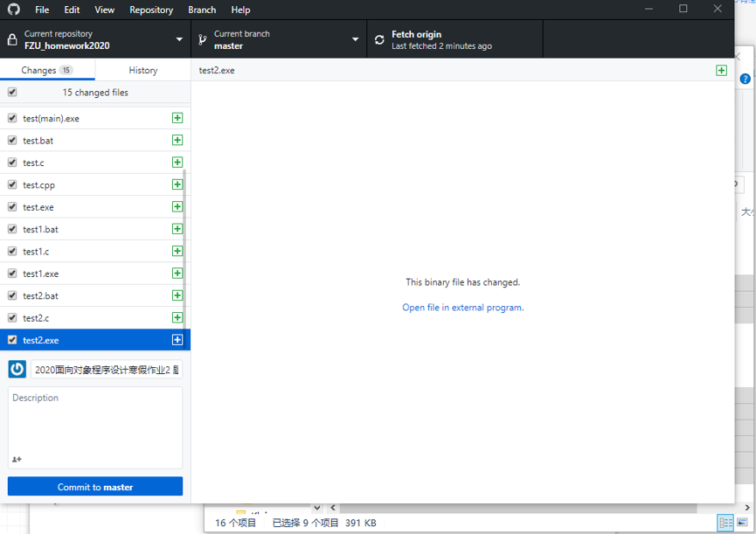Image resolution: width=756 pixels, height=534 pixels.
Task: Click Open file in external program link
Action: coord(463,308)
